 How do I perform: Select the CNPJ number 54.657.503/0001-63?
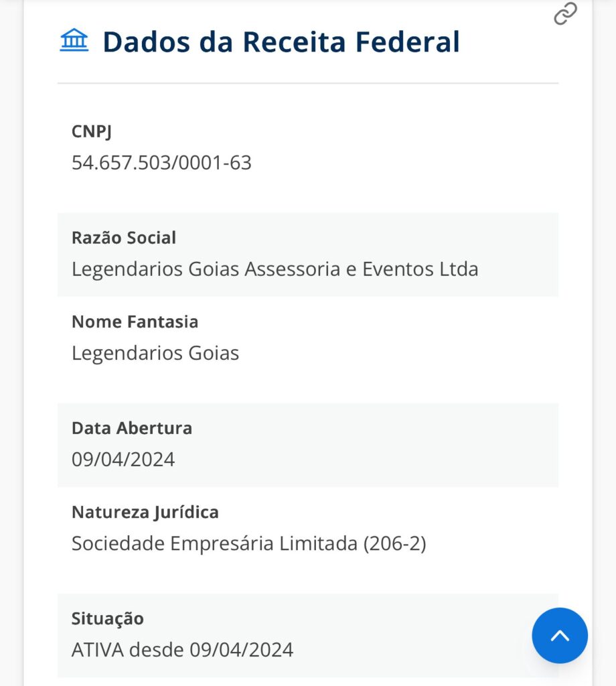point(161,163)
